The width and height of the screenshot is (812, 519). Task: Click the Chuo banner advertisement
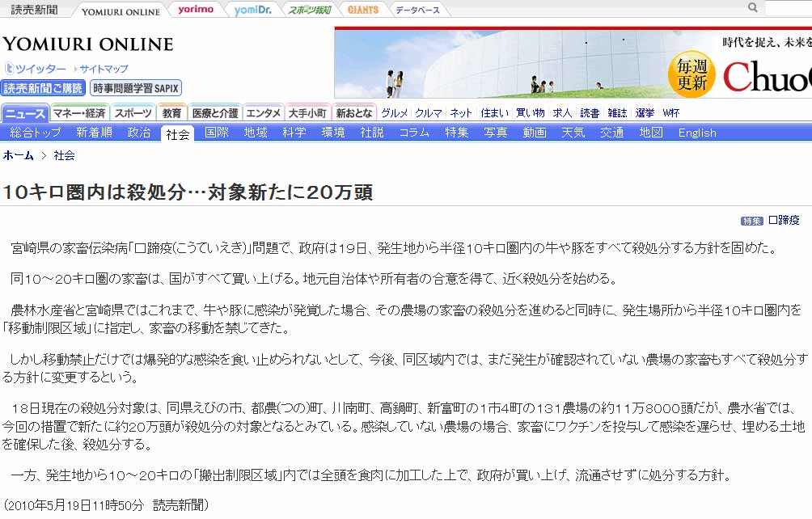pos(573,62)
